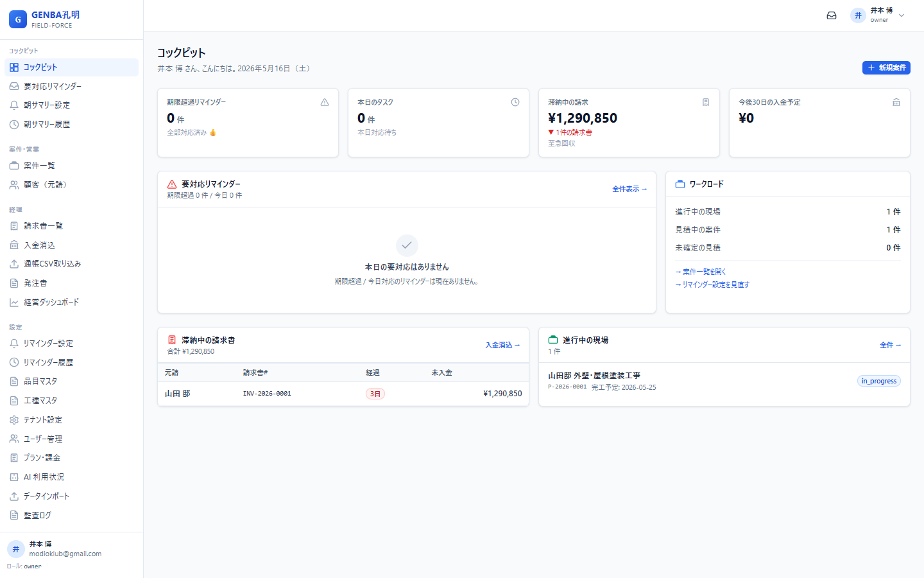Screen dimensions: 924x578
Task: Click the プラン・課金 receipt icon
Action: tap(14, 458)
